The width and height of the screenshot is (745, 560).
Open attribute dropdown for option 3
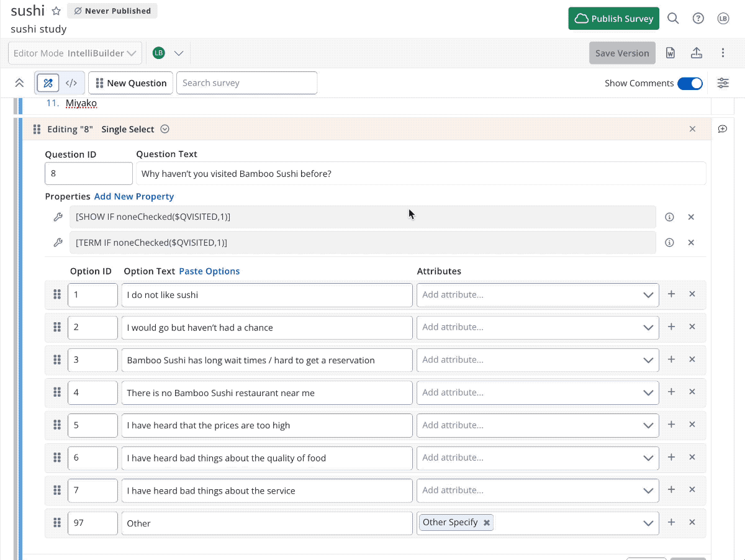648,360
